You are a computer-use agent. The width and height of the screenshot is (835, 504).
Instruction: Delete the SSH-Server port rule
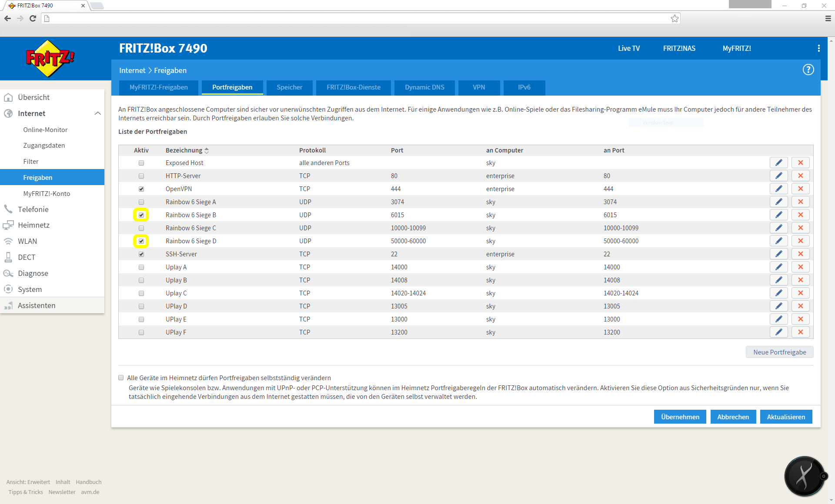click(800, 254)
